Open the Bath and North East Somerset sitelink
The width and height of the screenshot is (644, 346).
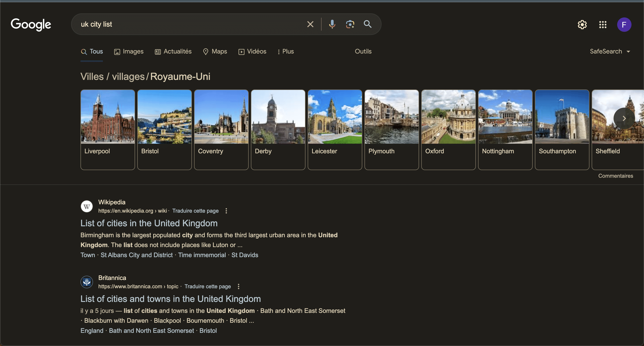[151, 331]
